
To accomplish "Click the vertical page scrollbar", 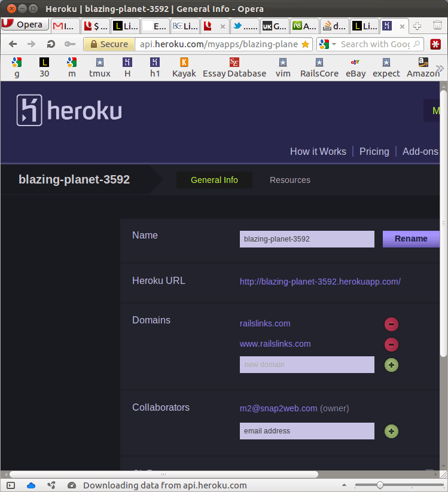I will click(443, 223).
